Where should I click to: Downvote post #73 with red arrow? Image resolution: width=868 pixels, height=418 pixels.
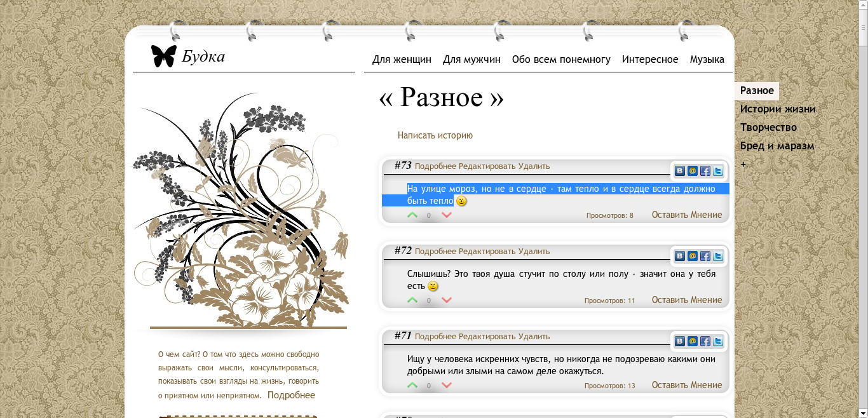(447, 215)
